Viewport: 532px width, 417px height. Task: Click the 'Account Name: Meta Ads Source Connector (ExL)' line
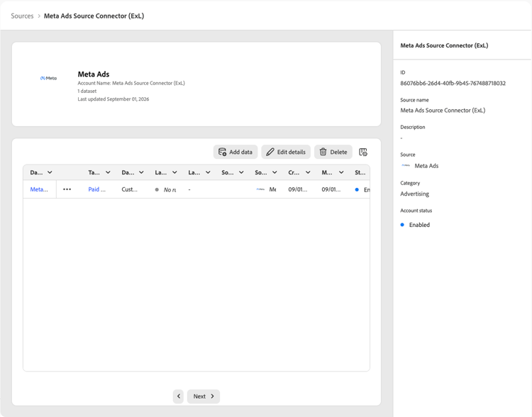[x=131, y=83]
